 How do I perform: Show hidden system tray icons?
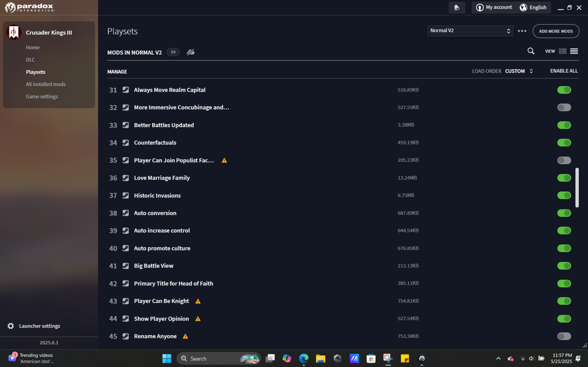pos(498,359)
